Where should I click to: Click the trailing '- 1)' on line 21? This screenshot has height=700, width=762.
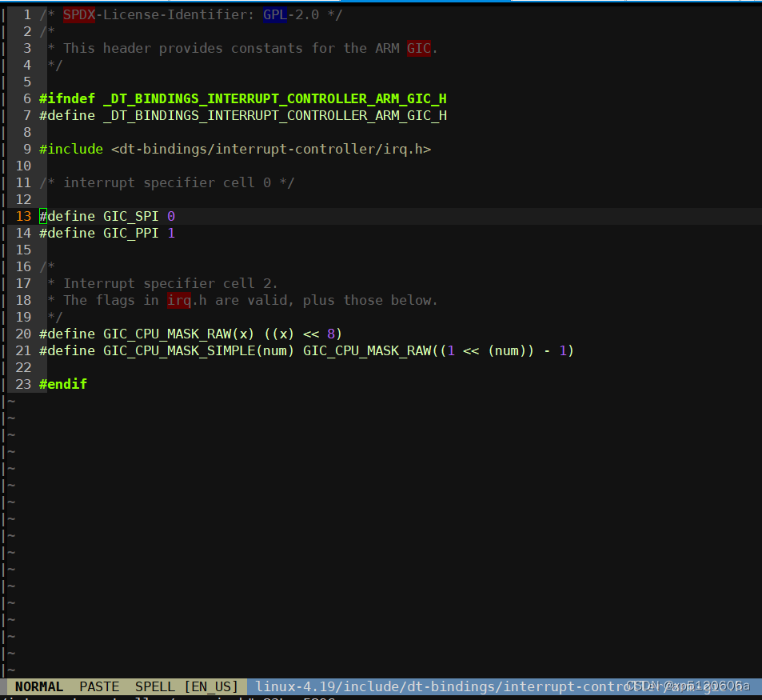click(559, 351)
